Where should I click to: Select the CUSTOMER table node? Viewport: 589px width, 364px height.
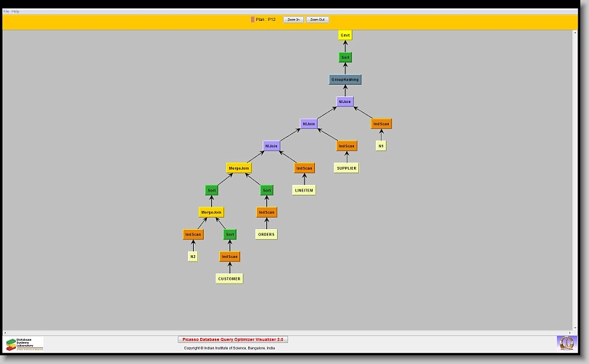pyautogui.click(x=229, y=278)
